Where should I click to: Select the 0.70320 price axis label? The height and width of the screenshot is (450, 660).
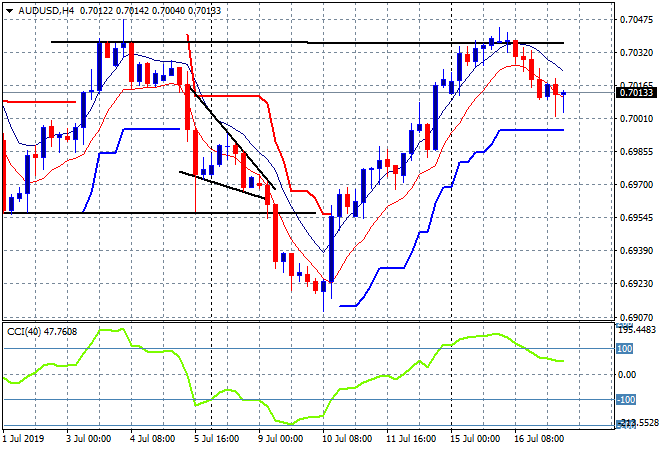pos(636,53)
